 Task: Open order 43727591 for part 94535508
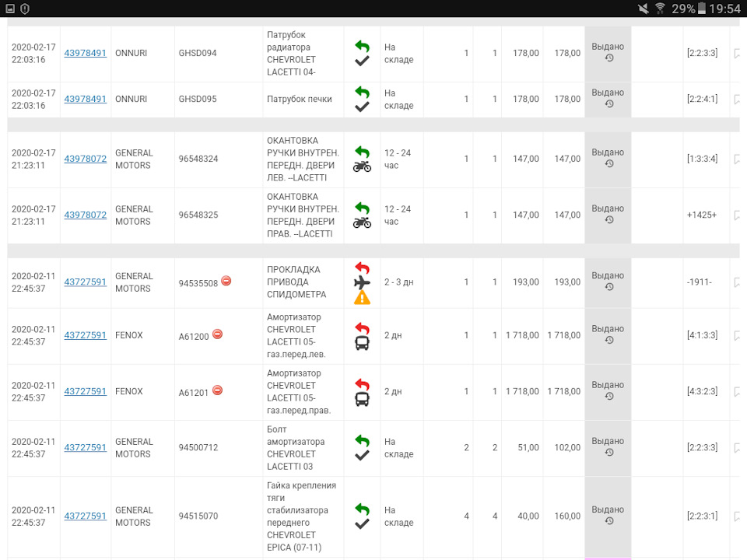point(86,282)
